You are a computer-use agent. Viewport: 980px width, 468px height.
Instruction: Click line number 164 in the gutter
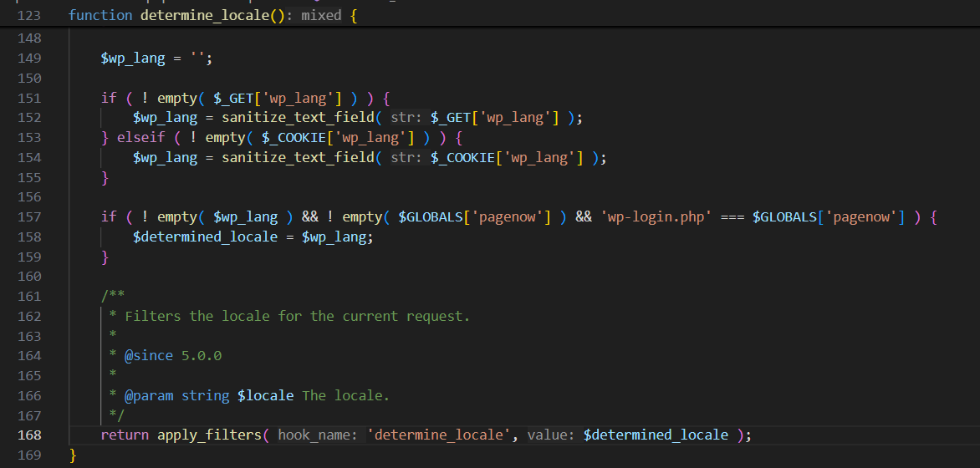click(29, 355)
